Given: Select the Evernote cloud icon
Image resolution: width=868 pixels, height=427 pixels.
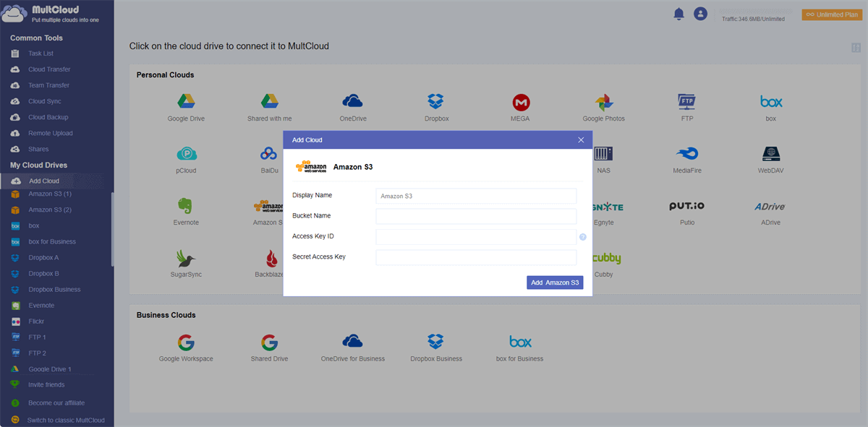Looking at the screenshot, I should (x=184, y=206).
